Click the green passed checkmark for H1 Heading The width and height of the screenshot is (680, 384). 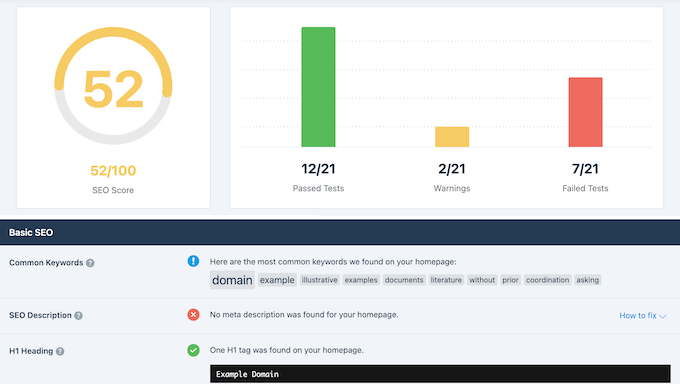(193, 350)
